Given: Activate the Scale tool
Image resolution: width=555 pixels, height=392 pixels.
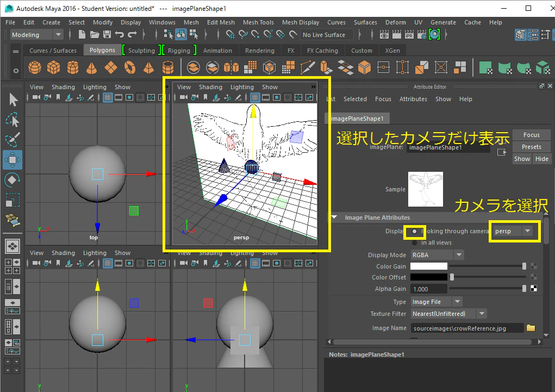Looking at the screenshot, I should [13, 200].
